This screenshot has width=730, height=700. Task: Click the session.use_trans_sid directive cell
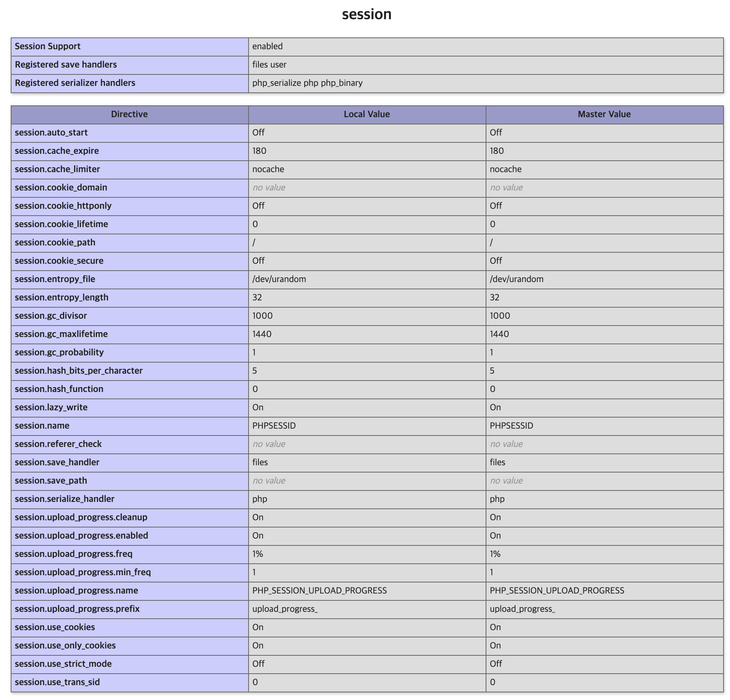pos(57,682)
